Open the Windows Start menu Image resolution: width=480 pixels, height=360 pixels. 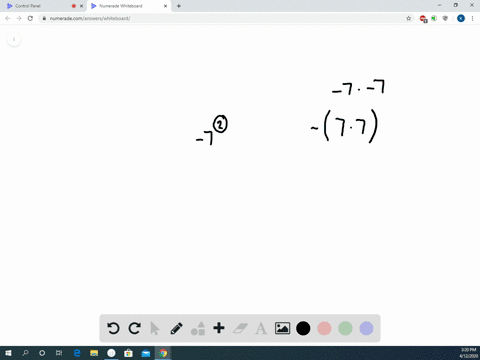[8, 353]
